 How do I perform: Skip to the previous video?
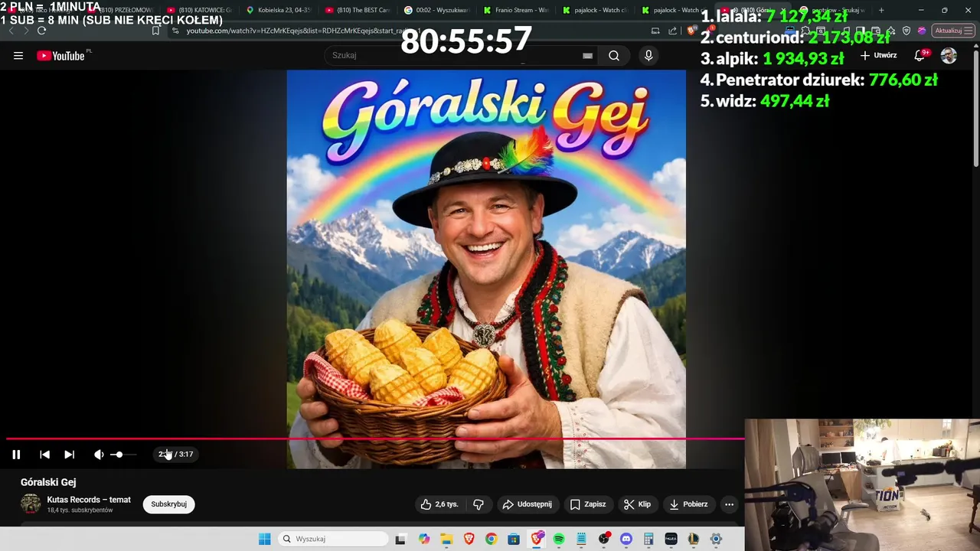click(x=44, y=455)
